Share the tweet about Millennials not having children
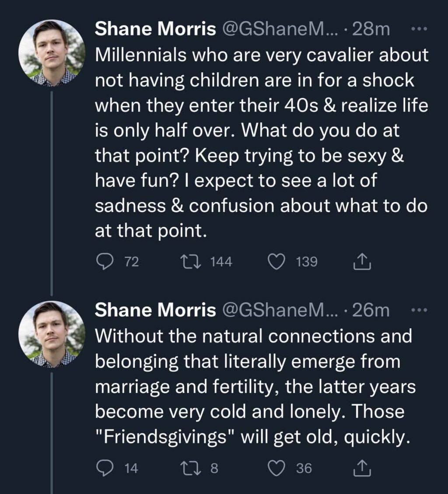 [362, 261]
